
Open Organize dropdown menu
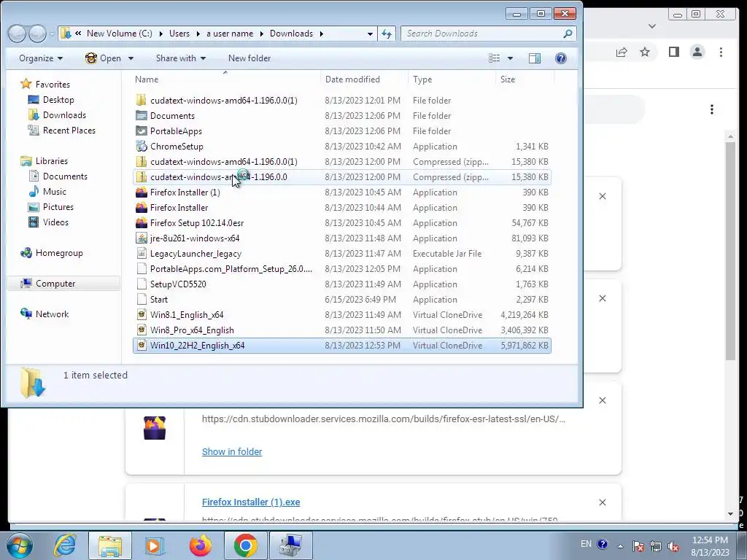point(41,58)
